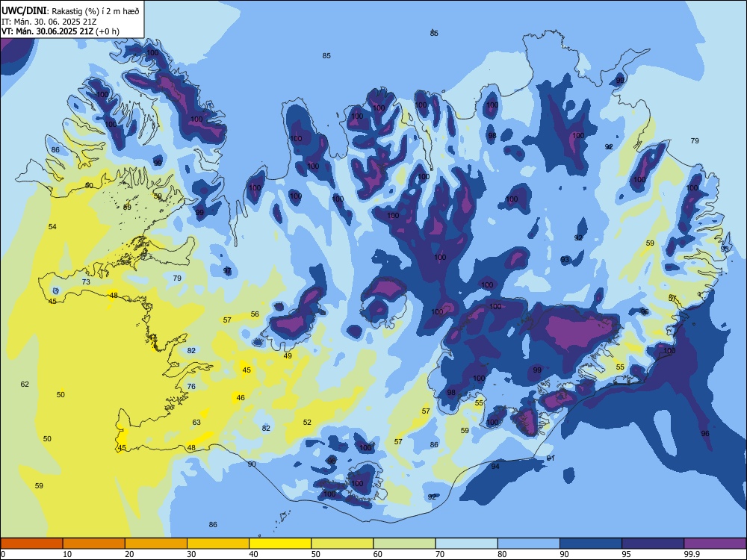Click the map value '46'
The image size is (747, 560).
tap(241, 398)
